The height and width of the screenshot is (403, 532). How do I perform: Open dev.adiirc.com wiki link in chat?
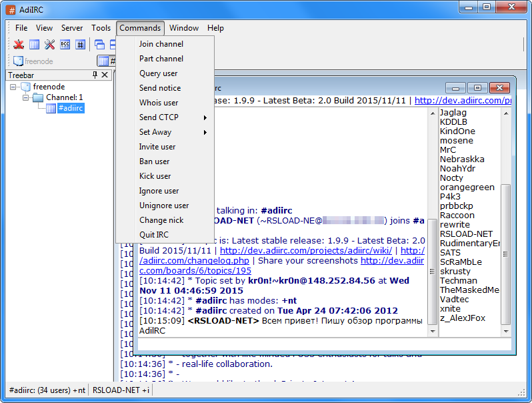click(x=306, y=251)
